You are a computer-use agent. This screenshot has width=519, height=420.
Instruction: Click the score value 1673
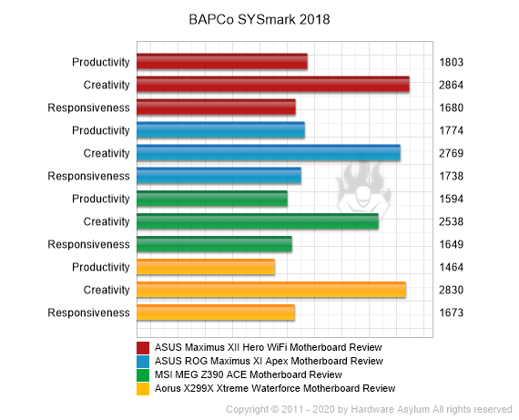pos(451,312)
